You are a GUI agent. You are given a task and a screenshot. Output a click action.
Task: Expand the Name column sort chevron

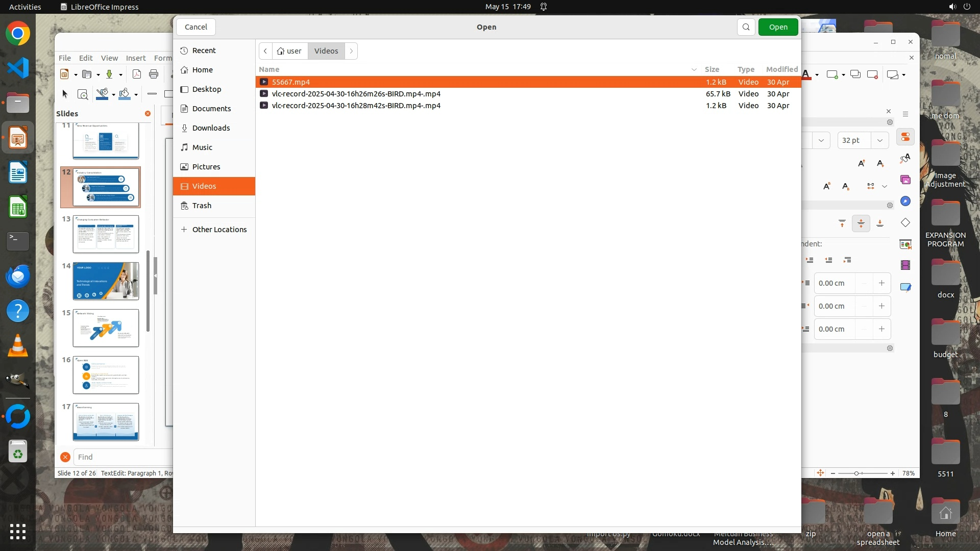coord(694,69)
